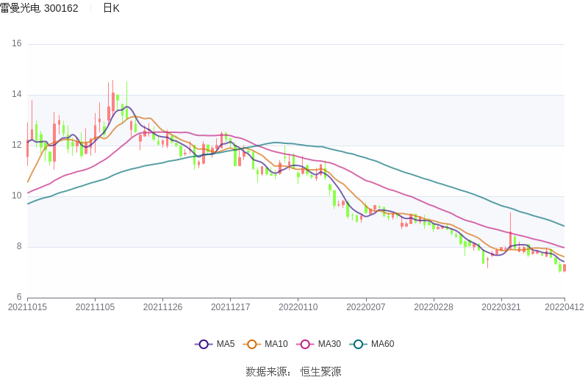588x380 pixels.
Task: Select the 日K chart type label
Action: pyautogui.click(x=111, y=8)
